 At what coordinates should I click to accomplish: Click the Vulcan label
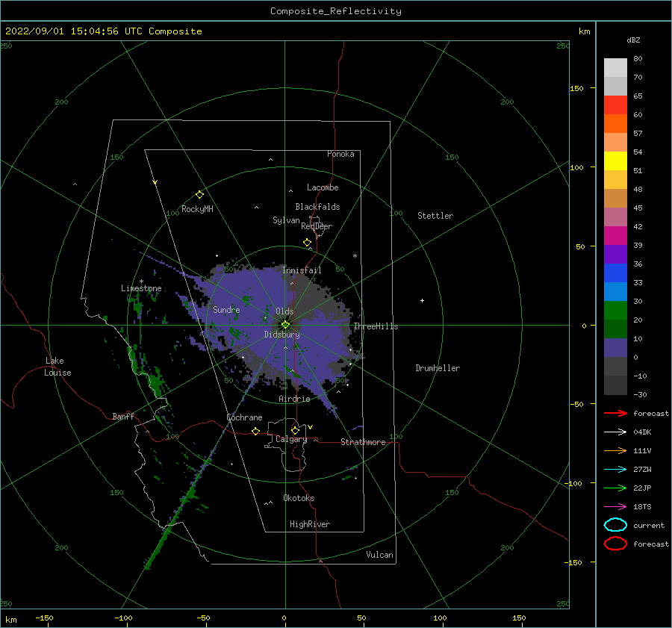[379, 555]
